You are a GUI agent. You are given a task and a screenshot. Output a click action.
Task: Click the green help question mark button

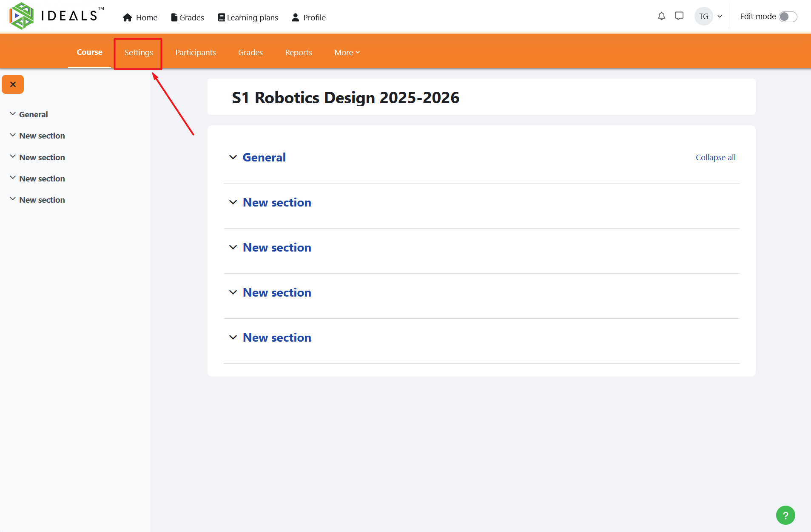coord(785,515)
